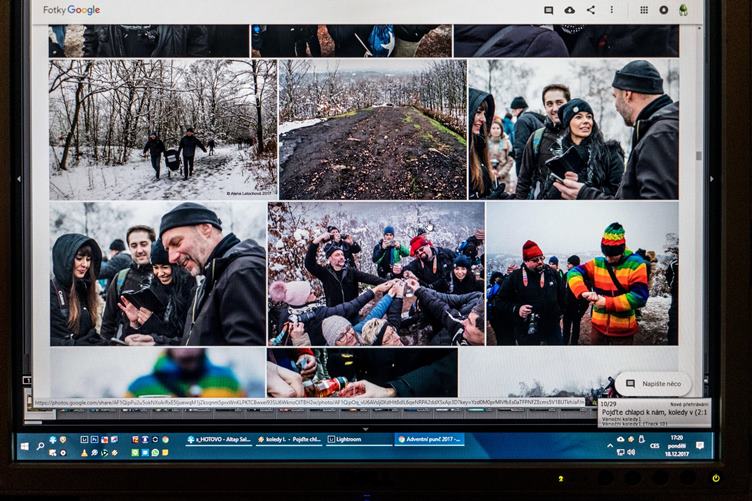Switch to 'koledy I. - Pojďte chl...' taskbar window
The image size is (752, 501).
tap(289, 439)
